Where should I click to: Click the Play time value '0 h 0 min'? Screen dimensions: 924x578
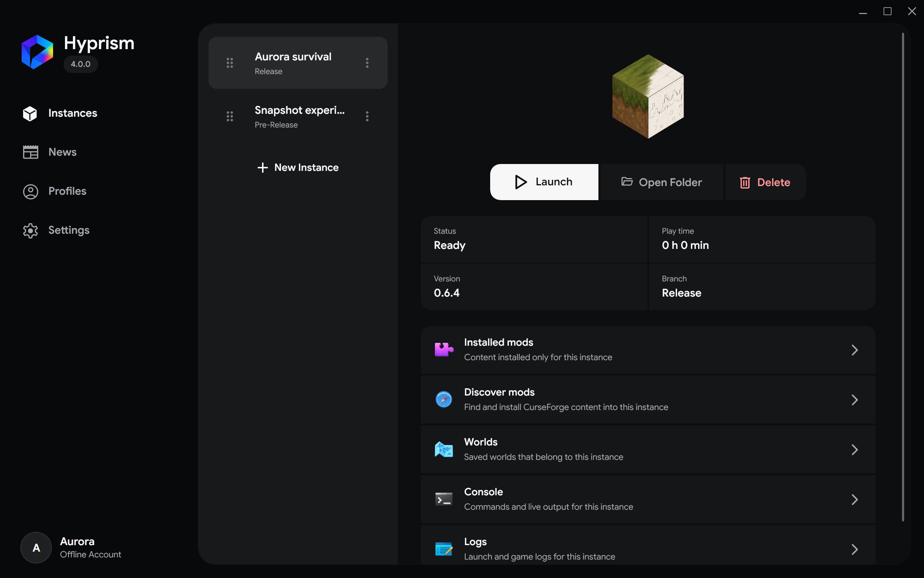(x=685, y=245)
